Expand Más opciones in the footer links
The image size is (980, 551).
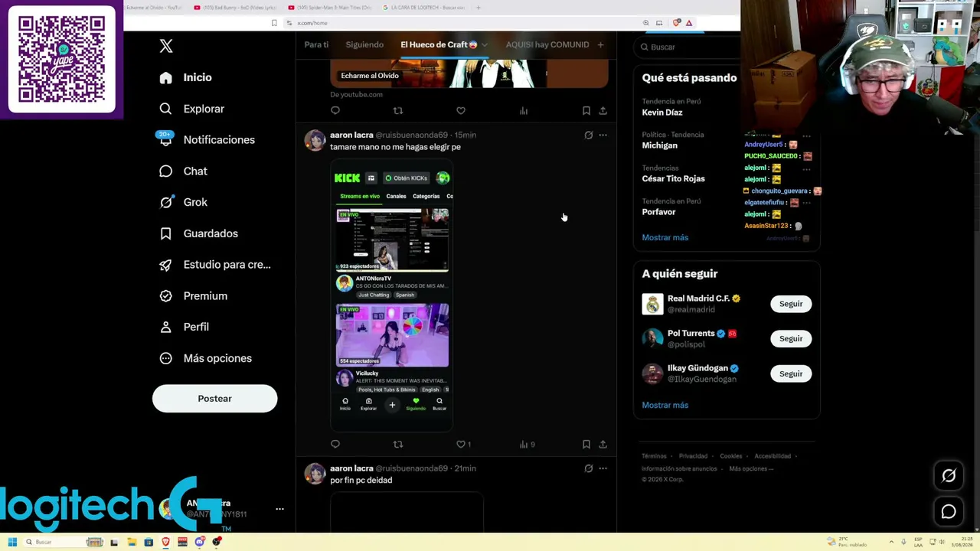[751, 468]
